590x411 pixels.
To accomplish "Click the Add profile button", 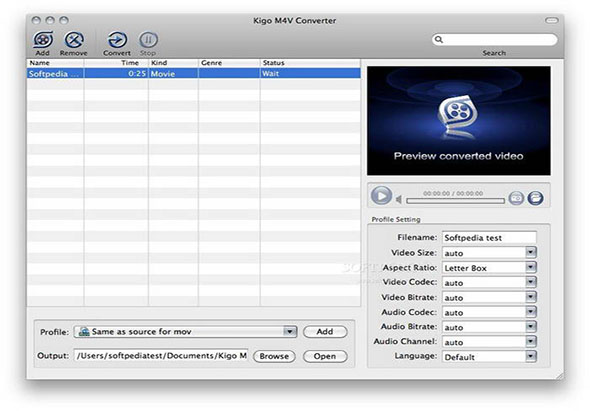I will 325,332.
